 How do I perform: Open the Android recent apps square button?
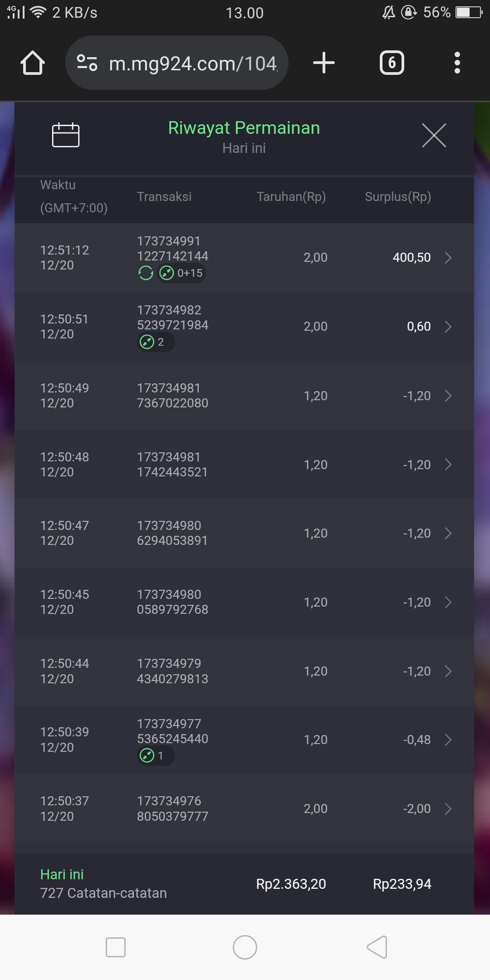coord(116,947)
